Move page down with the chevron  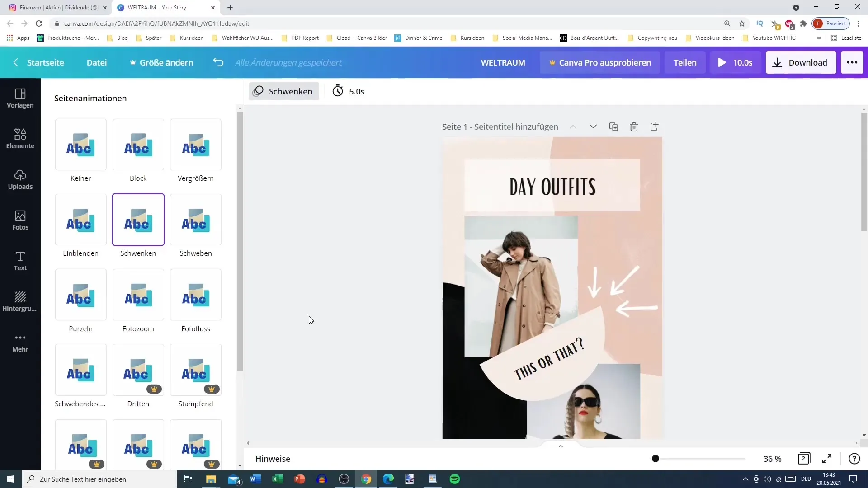pyautogui.click(x=593, y=127)
